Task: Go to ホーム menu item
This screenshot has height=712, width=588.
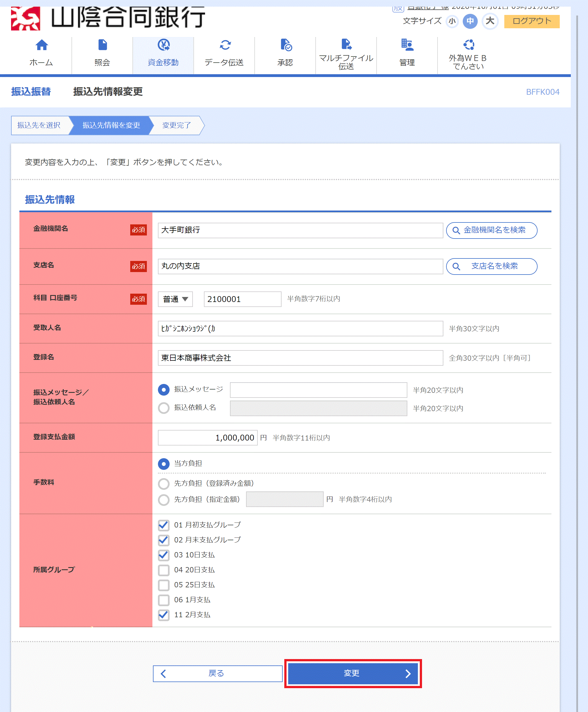Action: click(x=41, y=55)
